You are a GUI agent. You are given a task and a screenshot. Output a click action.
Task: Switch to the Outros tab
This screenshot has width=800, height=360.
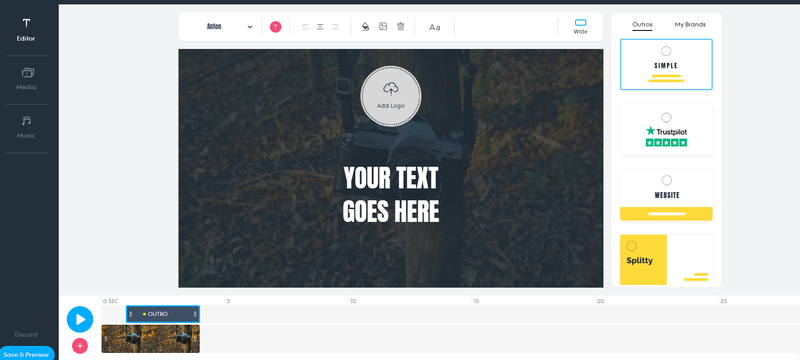click(x=642, y=24)
